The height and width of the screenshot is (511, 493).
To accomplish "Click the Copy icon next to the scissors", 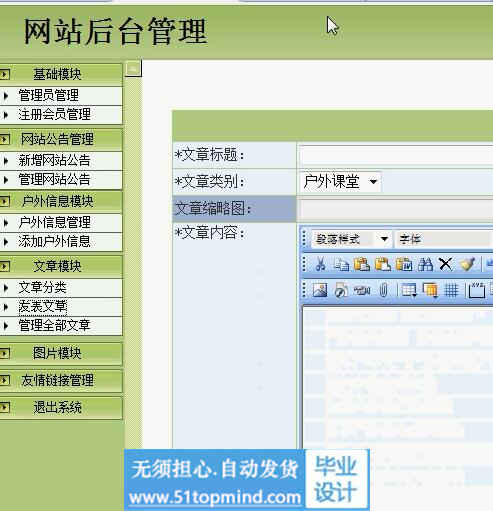I will tap(341, 264).
